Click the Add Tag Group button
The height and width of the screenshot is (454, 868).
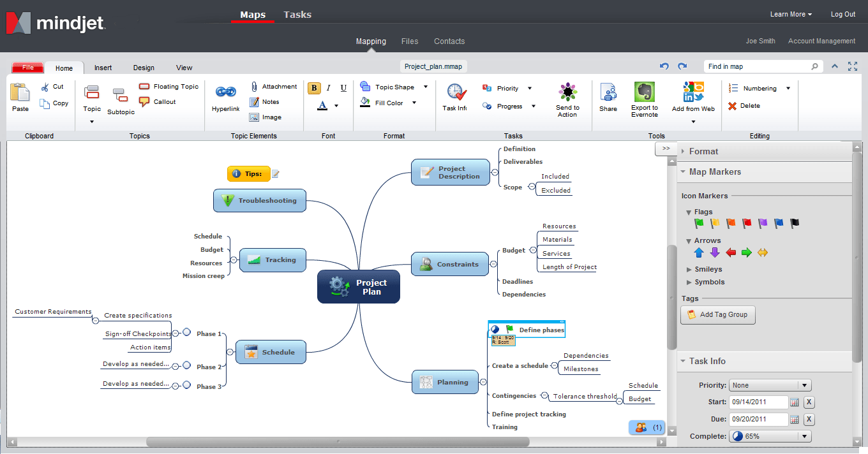click(717, 314)
